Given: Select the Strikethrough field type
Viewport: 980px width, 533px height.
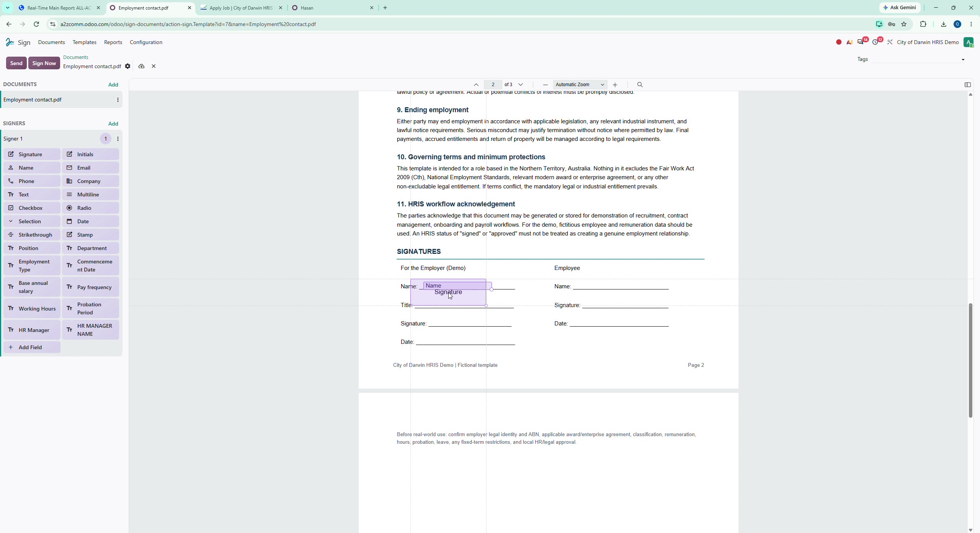Looking at the screenshot, I should [x=32, y=235].
